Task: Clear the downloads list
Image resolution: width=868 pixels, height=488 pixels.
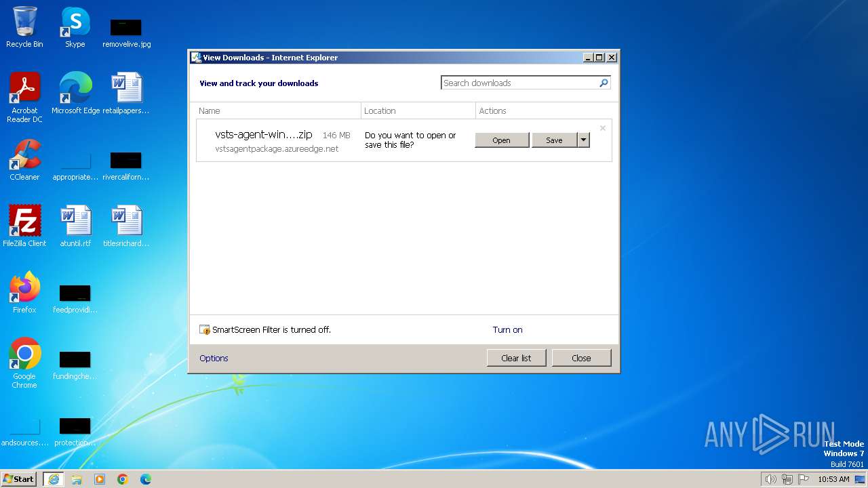Action: [516, 359]
